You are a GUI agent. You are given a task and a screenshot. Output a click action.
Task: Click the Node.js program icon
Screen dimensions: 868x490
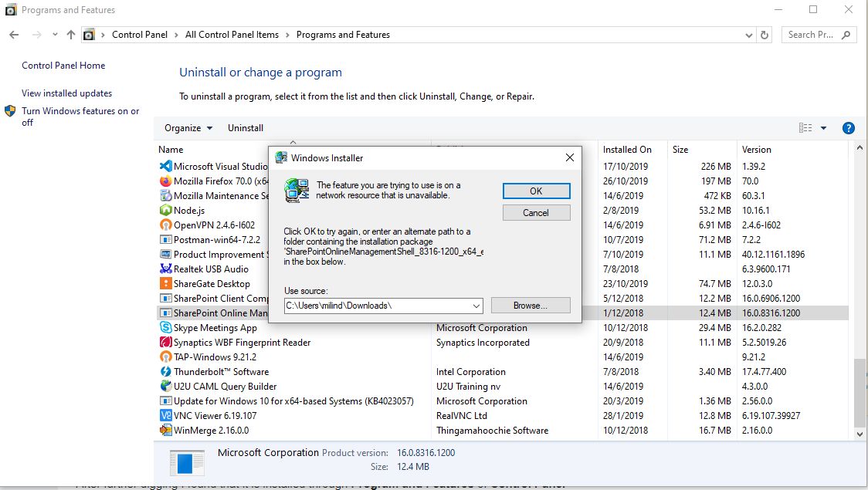coord(165,210)
